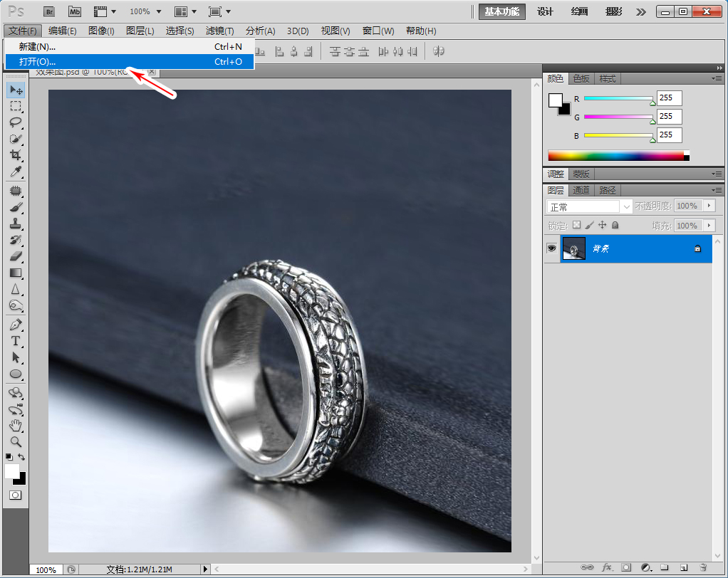Toggle lock image pixels
The height and width of the screenshot is (578, 728).
click(x=590, y=225)
